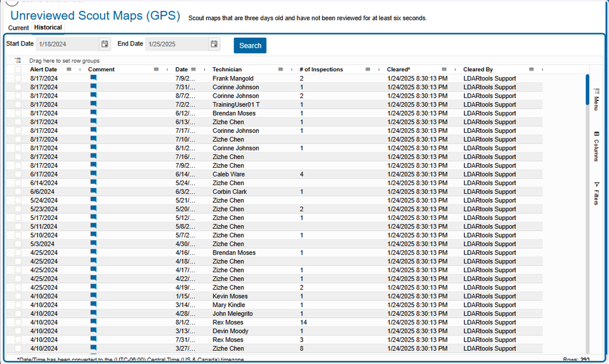The height and width of the screenshot is (364, 609).
Task: Click the Start Date input field
Action: [68, 44]
